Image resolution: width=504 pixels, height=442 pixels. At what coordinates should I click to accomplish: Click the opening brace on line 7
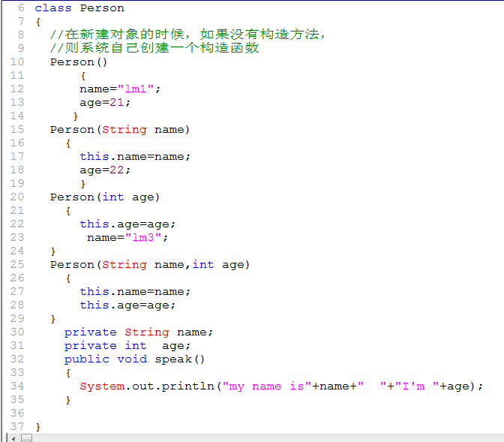point(38,22)
